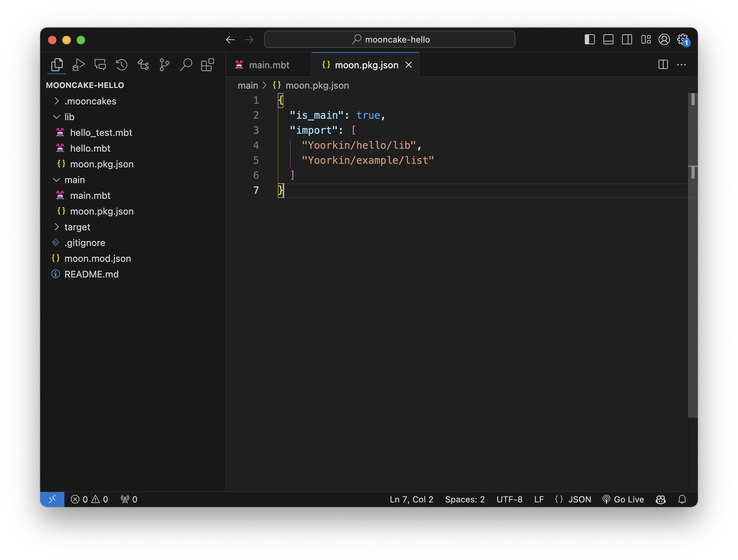The image size is (738, 560).
Task: Open main.mbt in the Explorer tree
Action: pyautogui.click(x=133, y=195)
